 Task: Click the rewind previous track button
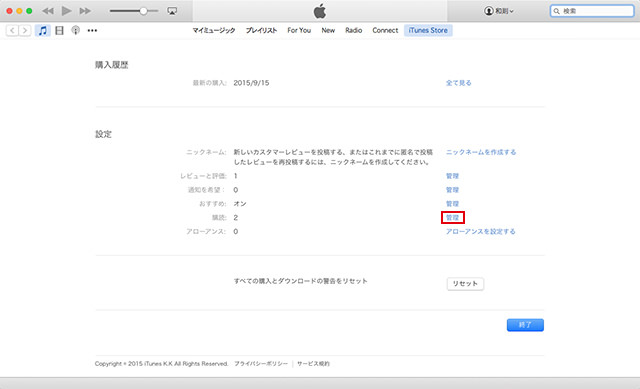[48, 11]
